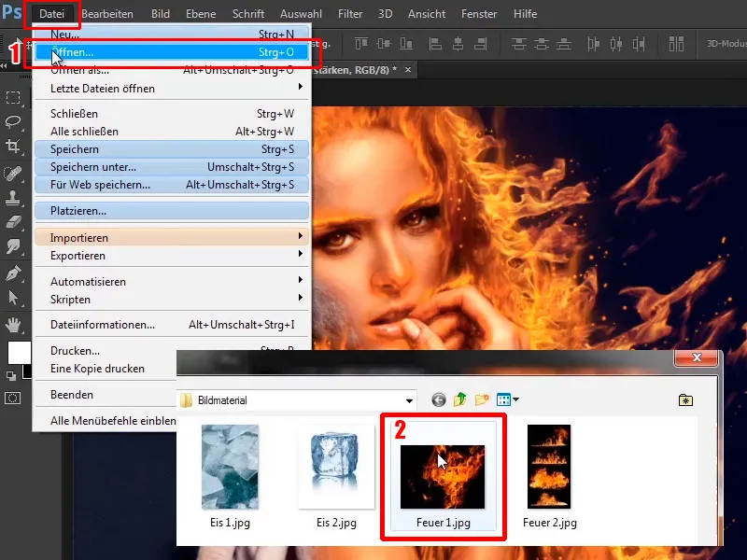Viewport: 747px width, 560px height.
Task: Open the Ebene menu
Action: click(201, 14)
